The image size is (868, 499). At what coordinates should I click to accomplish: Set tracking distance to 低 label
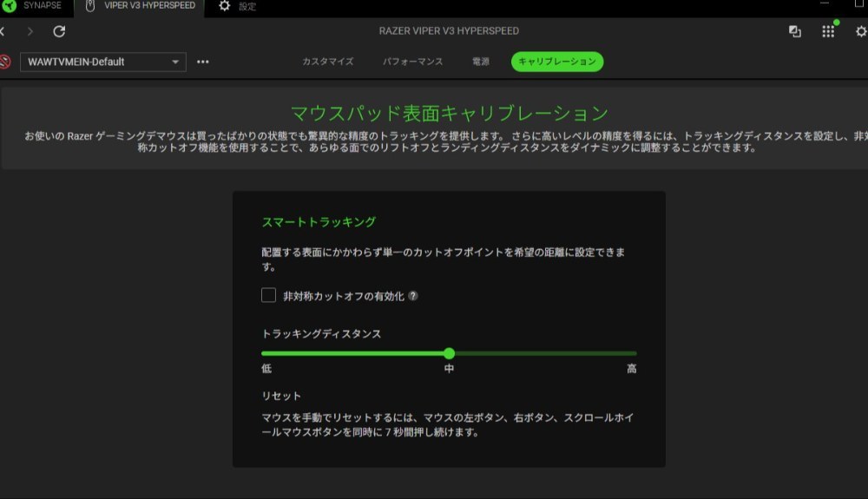coord(266,369)
